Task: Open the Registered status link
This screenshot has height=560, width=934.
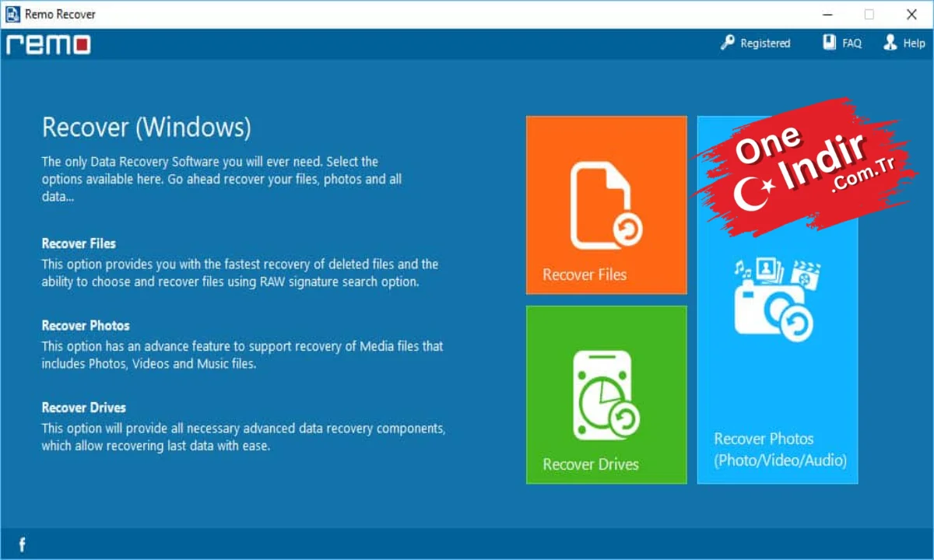Action: tap(764, 44)
